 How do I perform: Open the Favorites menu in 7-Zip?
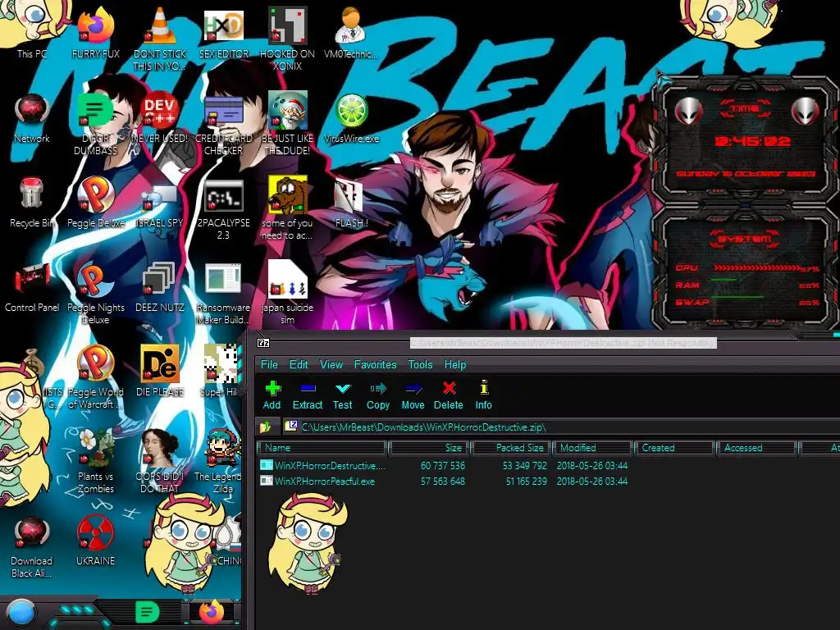(375, 365)
